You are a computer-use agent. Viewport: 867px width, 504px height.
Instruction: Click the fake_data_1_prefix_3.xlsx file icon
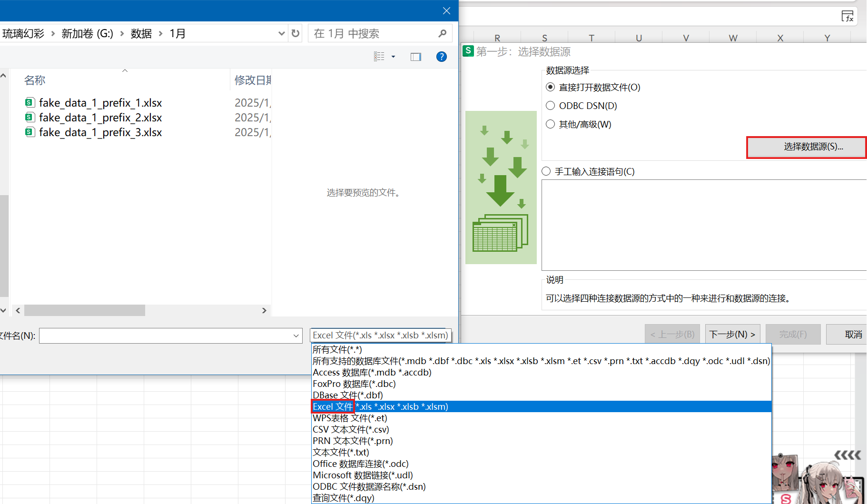pyautogui.click(x=30, y=132)
